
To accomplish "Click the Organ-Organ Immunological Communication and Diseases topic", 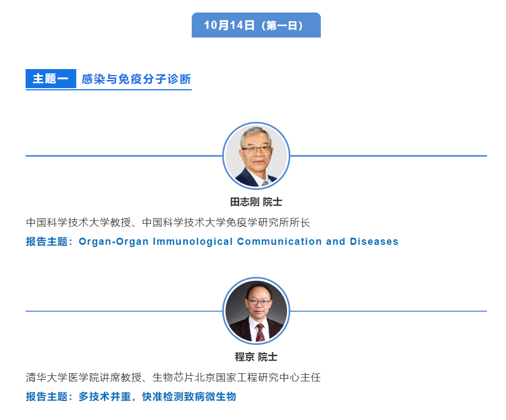I will tap(239, 242).
